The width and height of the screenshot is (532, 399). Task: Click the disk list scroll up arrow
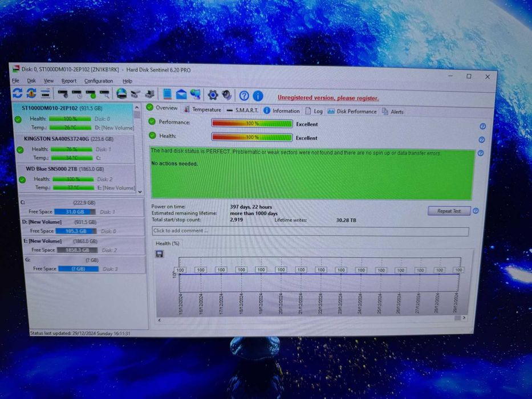[137, 107]
